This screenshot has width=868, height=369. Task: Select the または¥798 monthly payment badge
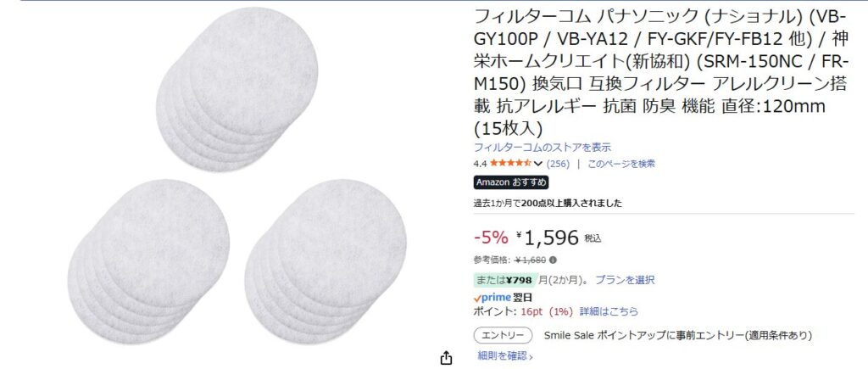click(504, 280)
